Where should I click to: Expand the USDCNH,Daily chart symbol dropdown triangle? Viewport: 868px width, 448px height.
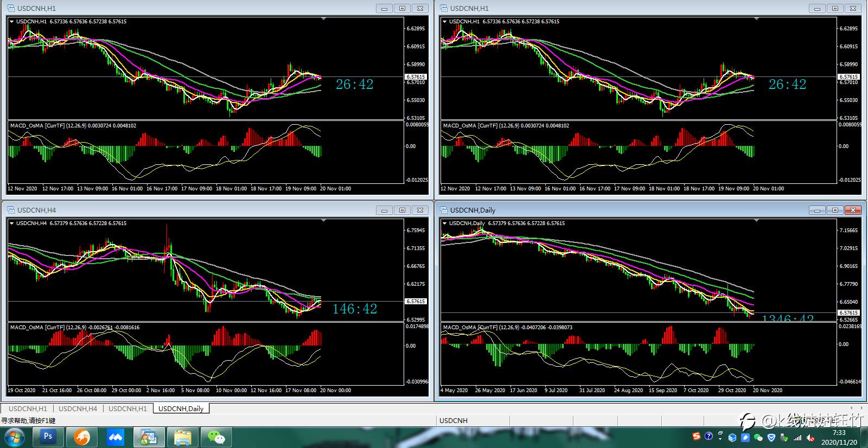coord(445,223)
